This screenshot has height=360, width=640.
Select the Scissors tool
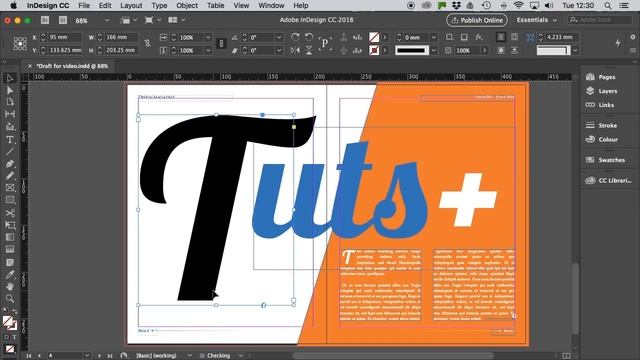point(10,213)
